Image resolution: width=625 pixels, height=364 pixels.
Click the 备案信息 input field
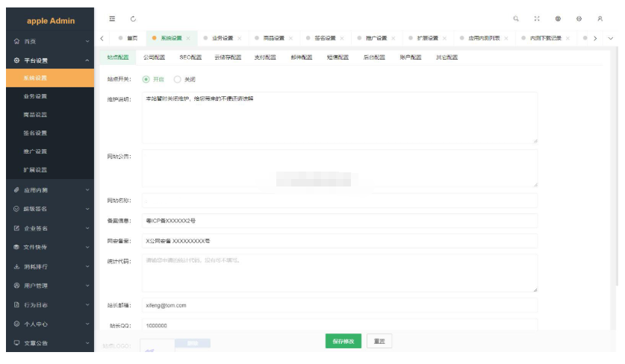(x=340, y=221)
